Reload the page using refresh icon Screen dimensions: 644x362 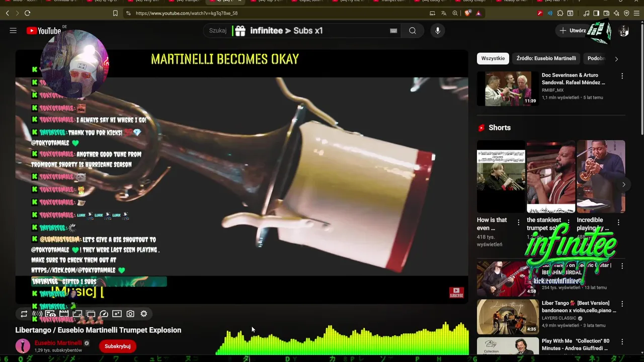(x=28, y=13)
